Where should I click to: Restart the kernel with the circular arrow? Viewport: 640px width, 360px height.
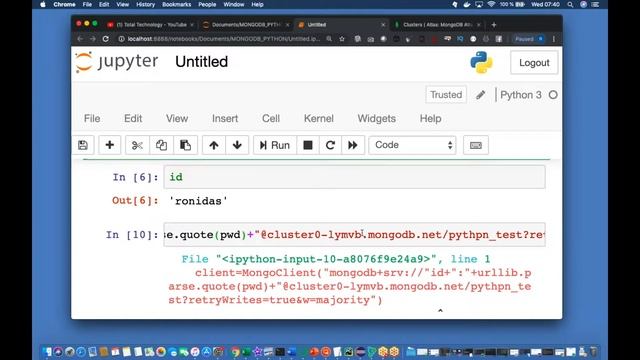[x=330, y=145]
